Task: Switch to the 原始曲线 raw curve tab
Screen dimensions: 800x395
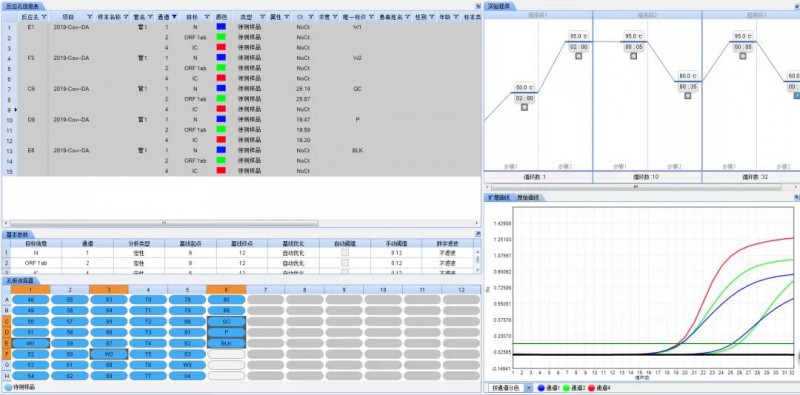Action: pos(530,198)
